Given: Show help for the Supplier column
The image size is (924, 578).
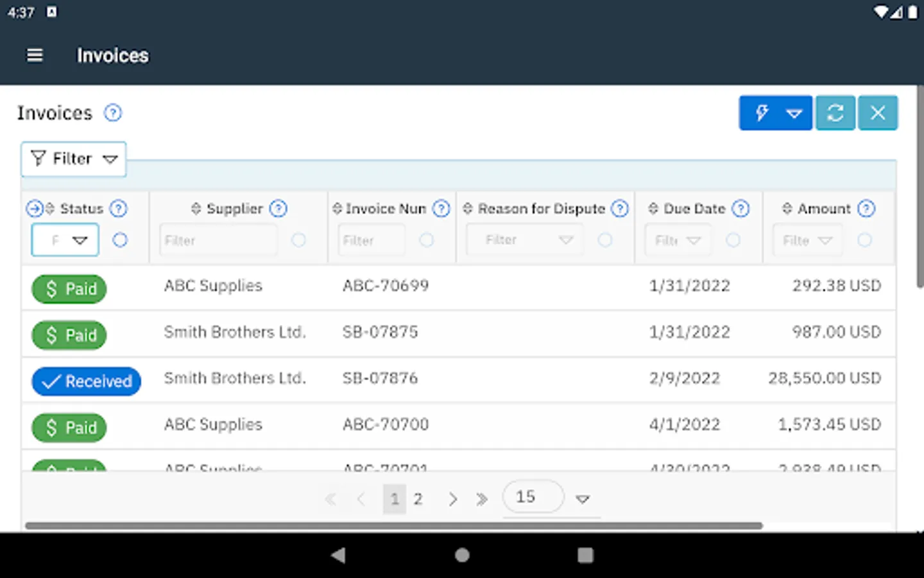Looking at the screenshot, I should [x=278, y=209].
